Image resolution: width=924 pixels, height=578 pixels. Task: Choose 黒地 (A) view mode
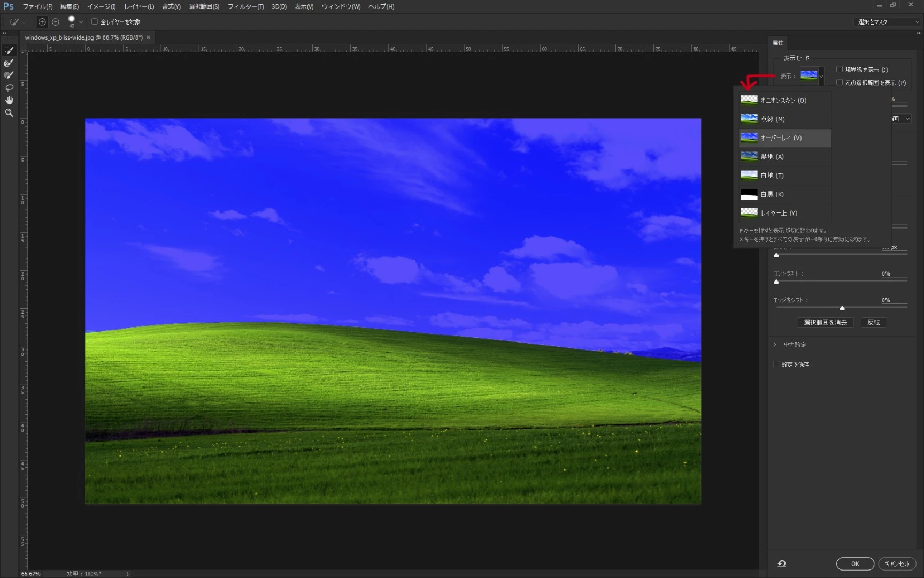785,157
